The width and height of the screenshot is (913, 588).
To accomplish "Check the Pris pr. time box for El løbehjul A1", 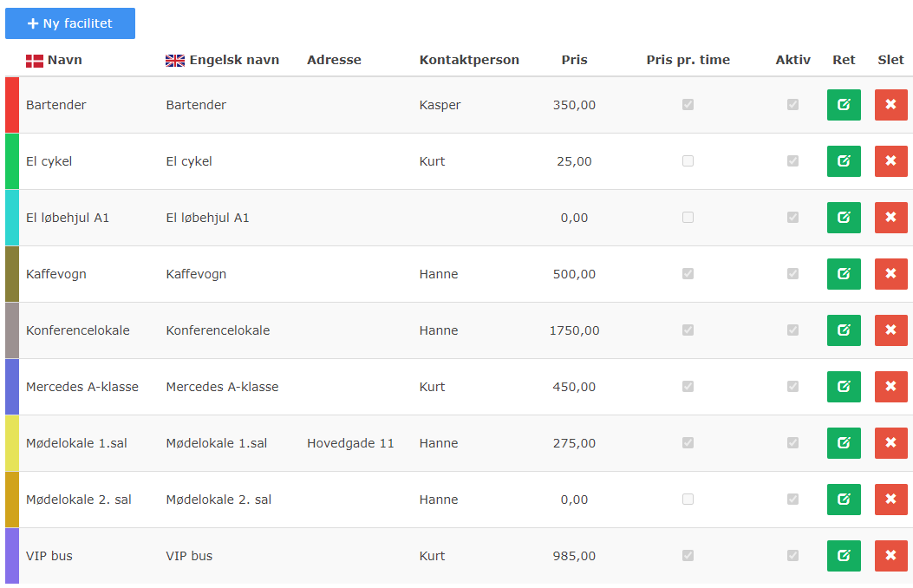I will click(x=688, y=217).
